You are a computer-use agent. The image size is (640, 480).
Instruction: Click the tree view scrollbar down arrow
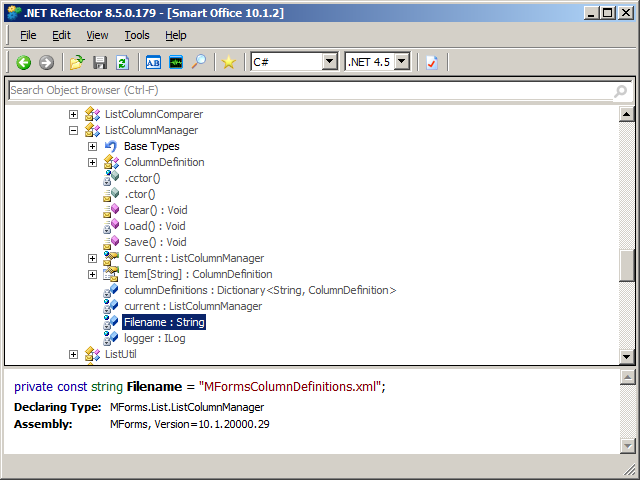click(627, 357)
